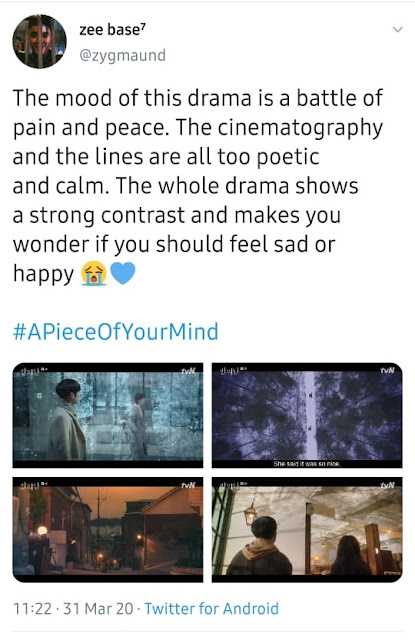
Task: View bottom-right cafe interior photo
Action: pos(307,529)
